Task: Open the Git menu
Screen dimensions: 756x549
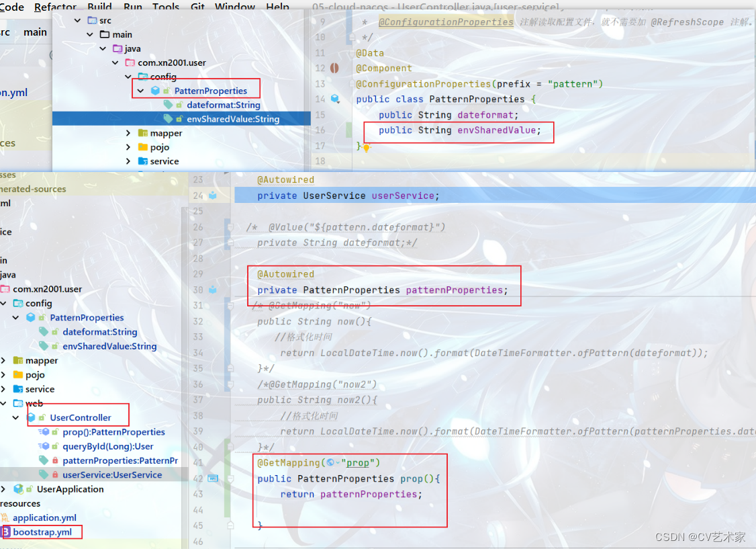Action: click(x=197, y=7)
